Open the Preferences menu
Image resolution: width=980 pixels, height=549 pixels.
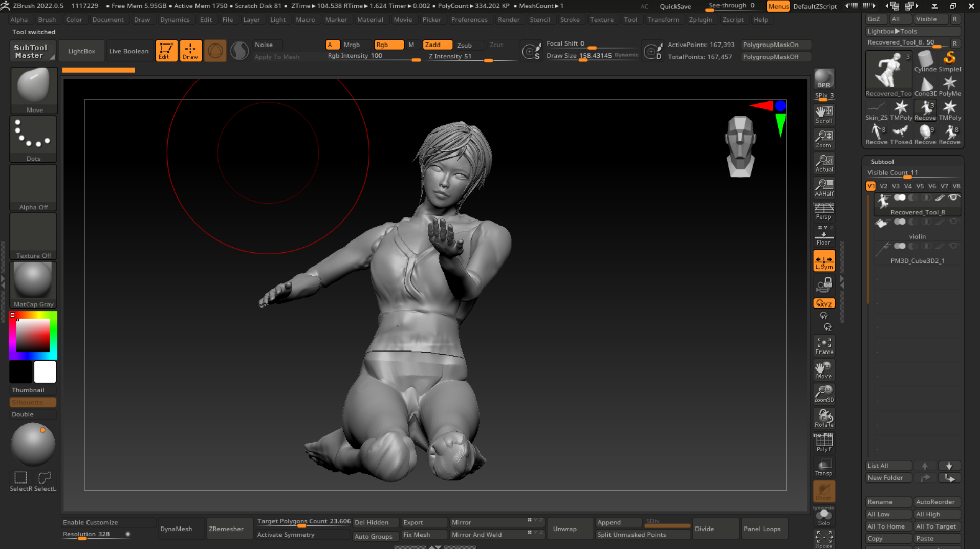coord(469,19)
